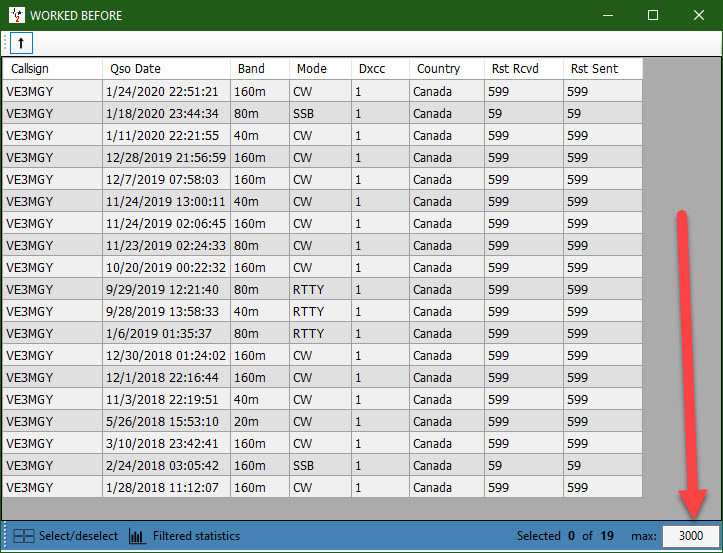Open the Filtered statistics label
The width and height of the screenshot is (723, 553).
tap(196, 536)
